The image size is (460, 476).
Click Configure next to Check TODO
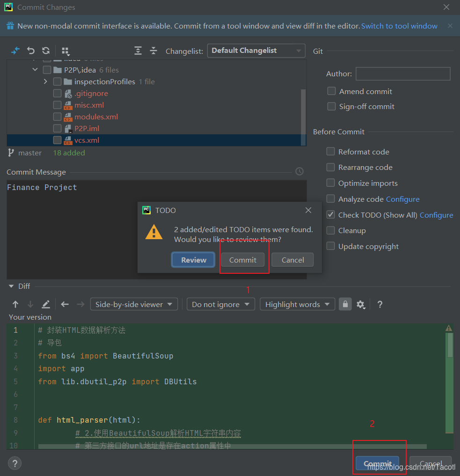(436, 215)
